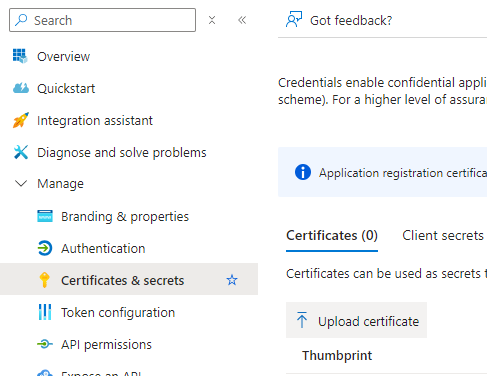Focus the Search input field

coord(102,20)
